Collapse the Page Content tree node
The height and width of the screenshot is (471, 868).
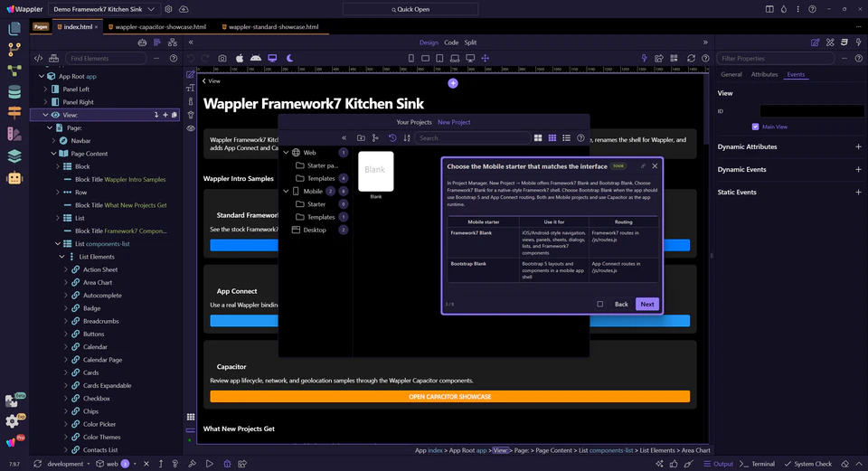pos(53,154)
